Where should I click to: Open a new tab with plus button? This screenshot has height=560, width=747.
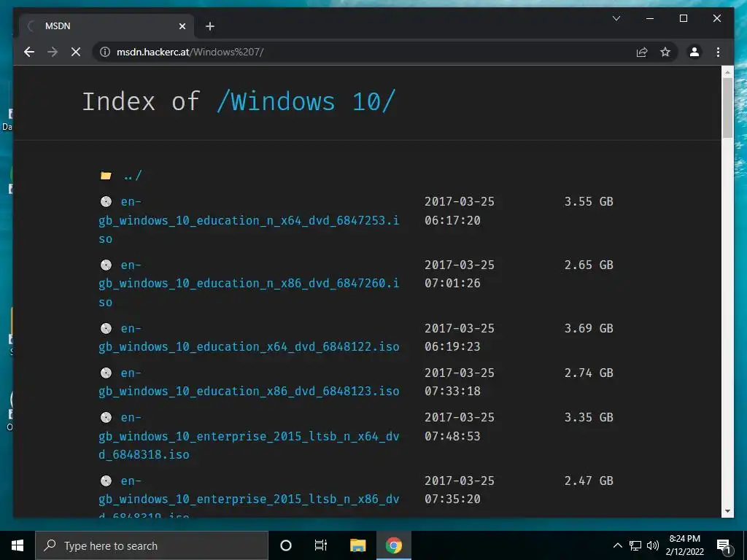209,26
